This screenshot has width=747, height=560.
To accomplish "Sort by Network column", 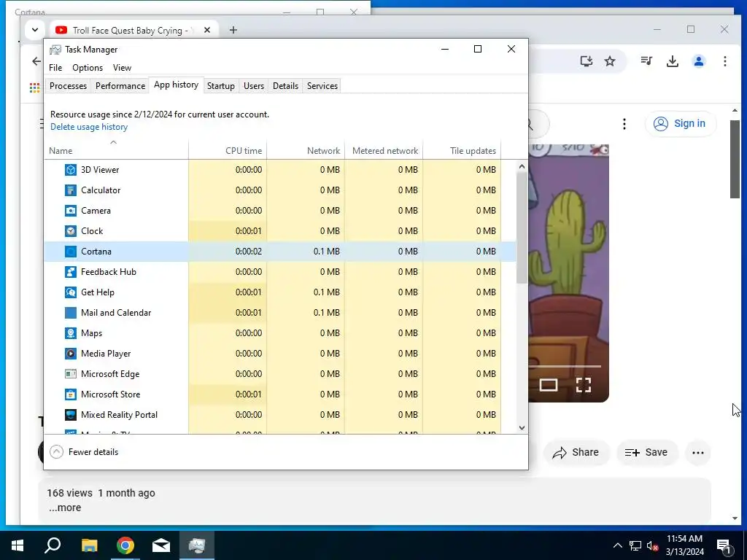I will [306, 150].
